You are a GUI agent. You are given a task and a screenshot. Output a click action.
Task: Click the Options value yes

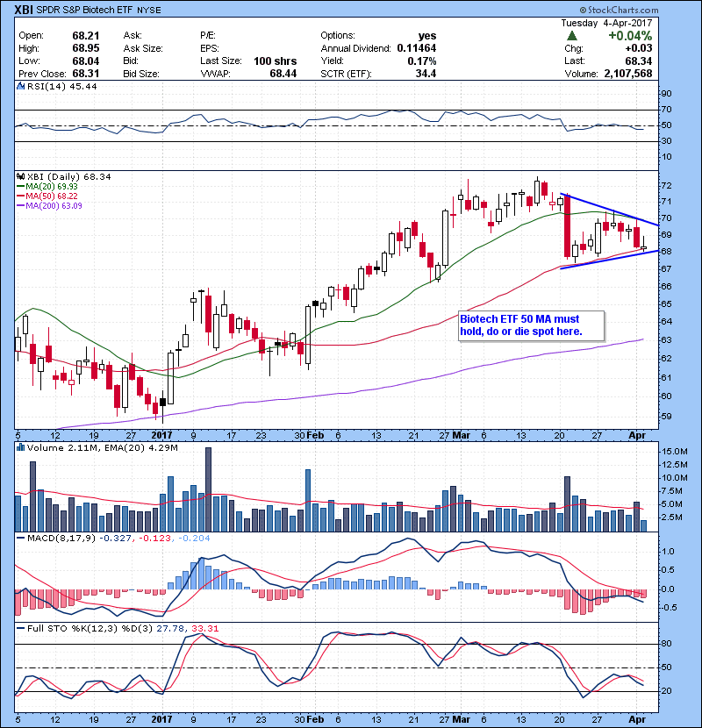click(x=427, y=36)
